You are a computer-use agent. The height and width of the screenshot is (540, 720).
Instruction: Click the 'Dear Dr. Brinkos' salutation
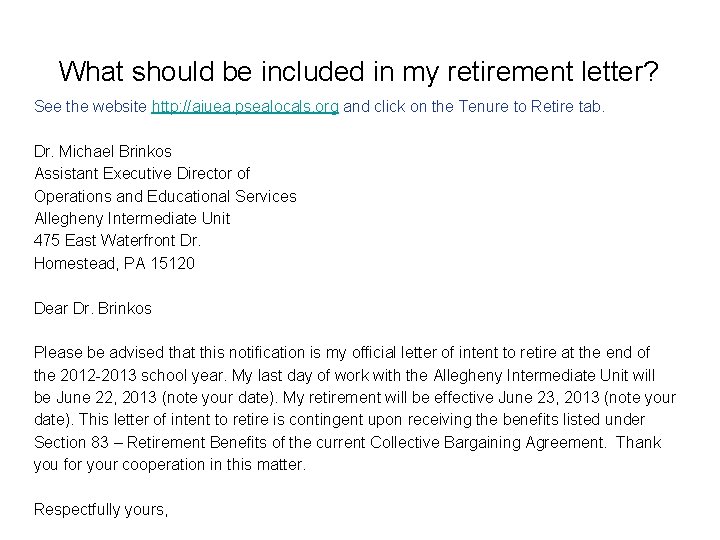[x=93, y=308]
